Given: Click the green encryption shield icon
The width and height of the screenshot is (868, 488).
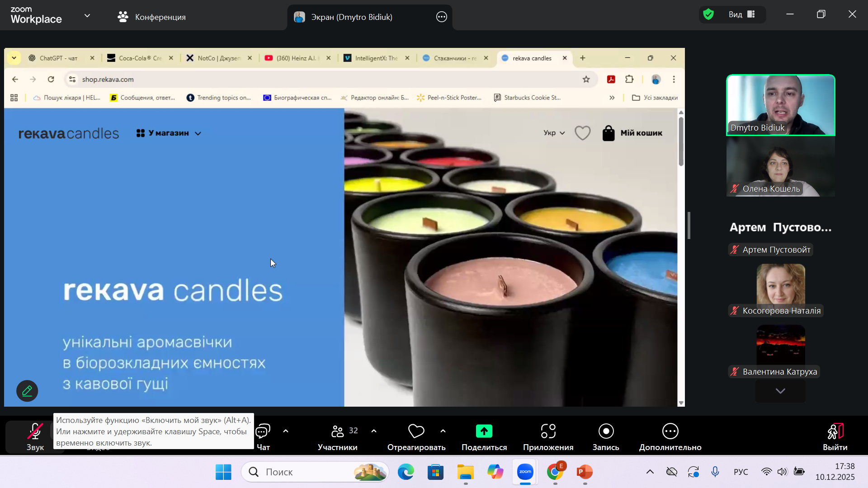Looking at the screenshot, I should pos(708,14).
